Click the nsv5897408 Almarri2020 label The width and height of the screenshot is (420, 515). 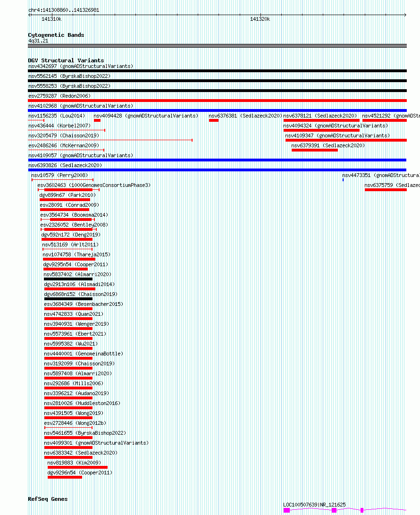(x=78, y=374)
